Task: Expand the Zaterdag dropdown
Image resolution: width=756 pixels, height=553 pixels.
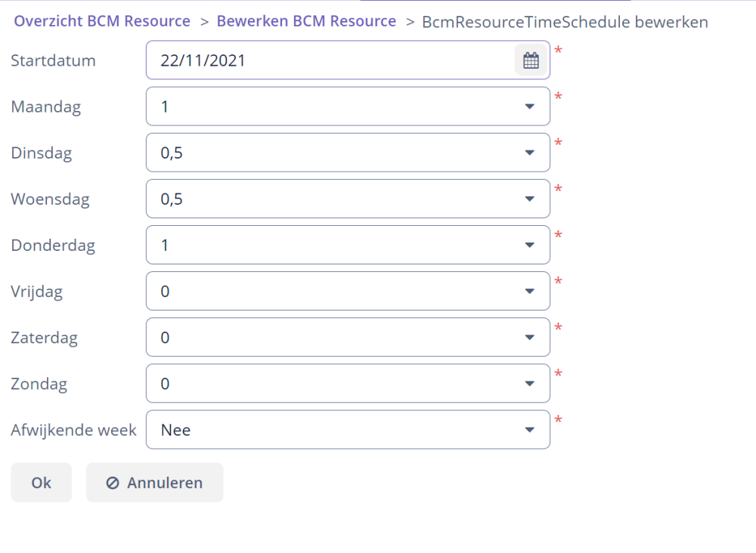Action: pos(530,337)
